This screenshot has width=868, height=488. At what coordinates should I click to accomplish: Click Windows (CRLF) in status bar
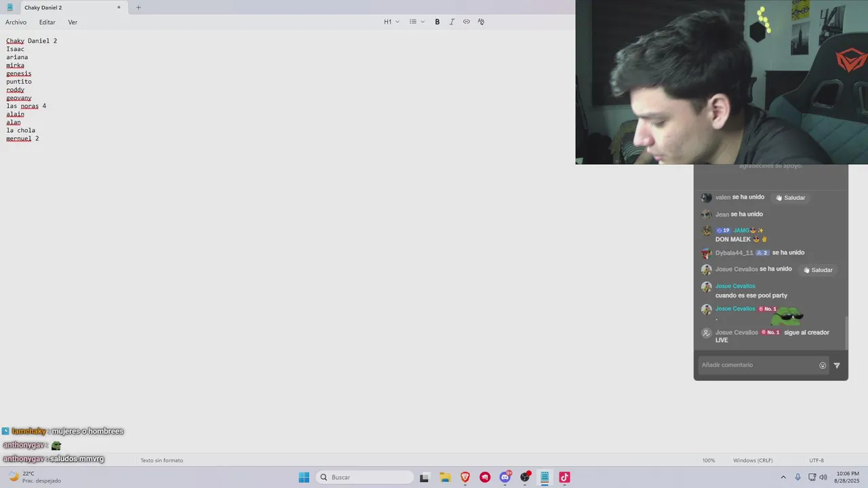pos(753,460)
